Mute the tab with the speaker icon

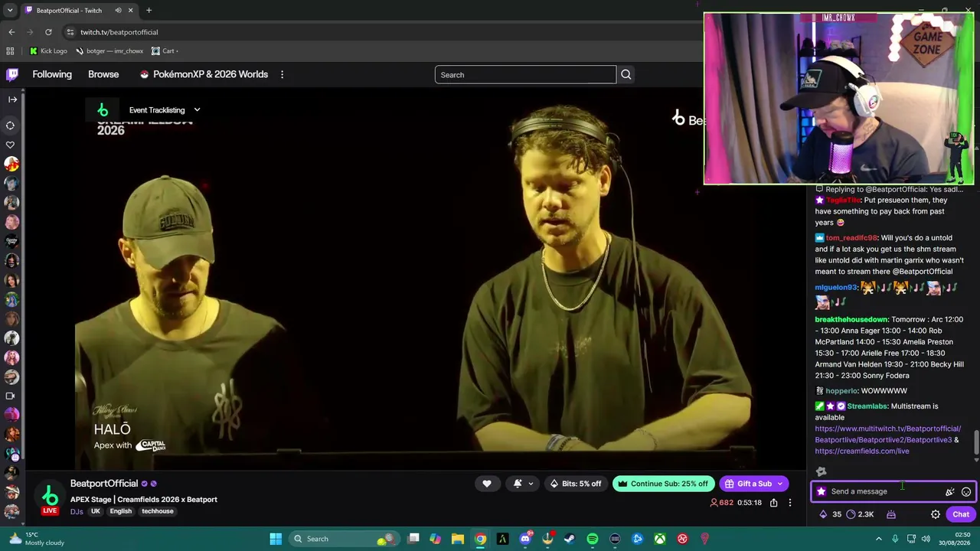coord(118,11)
